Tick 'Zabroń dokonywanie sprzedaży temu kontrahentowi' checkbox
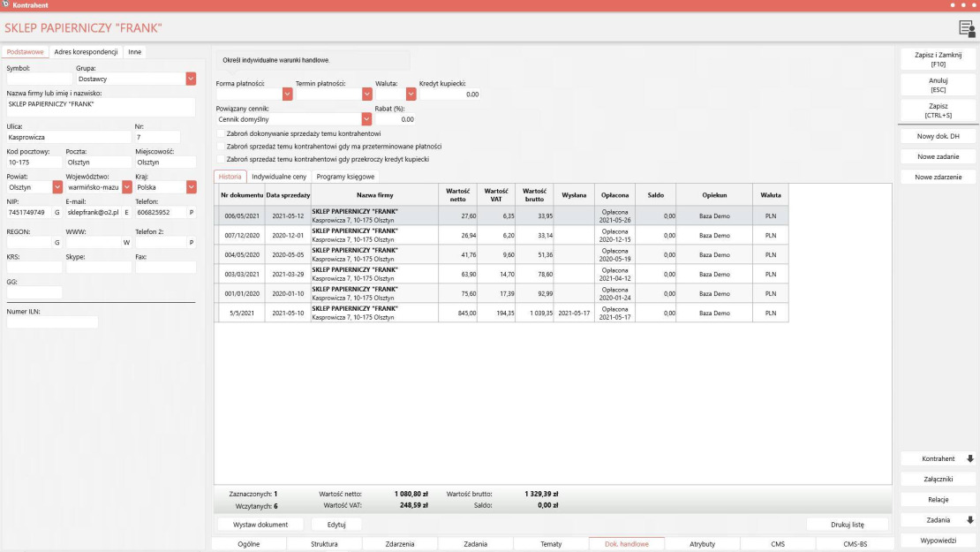Viewport: 980px width, 552px height. coord(221,133)
